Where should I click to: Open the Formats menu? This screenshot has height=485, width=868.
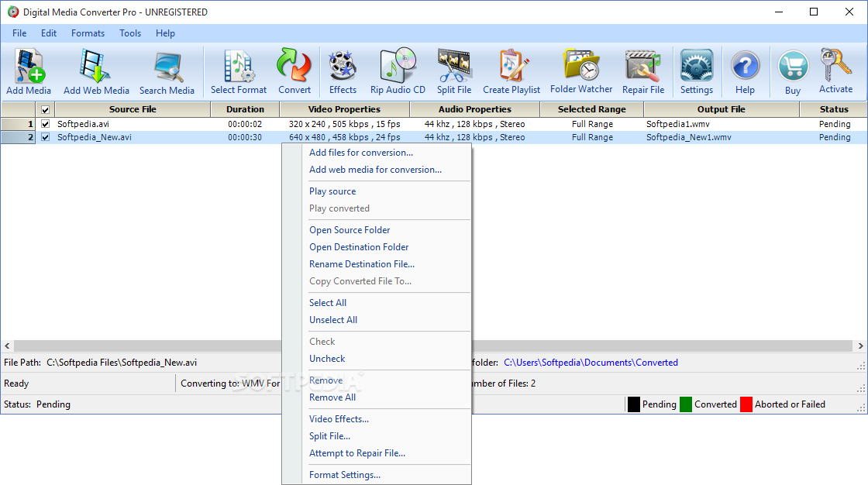point(88,33)
